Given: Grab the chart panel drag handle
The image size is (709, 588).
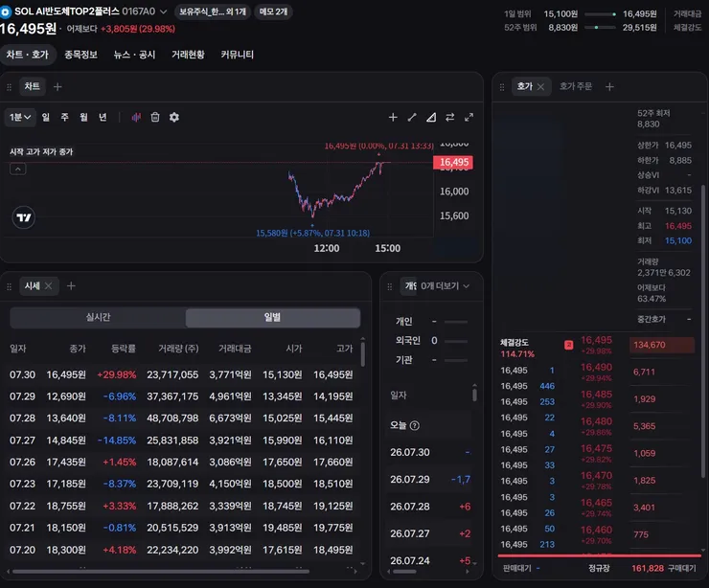Looking at the screenshot, I should 9,87.
